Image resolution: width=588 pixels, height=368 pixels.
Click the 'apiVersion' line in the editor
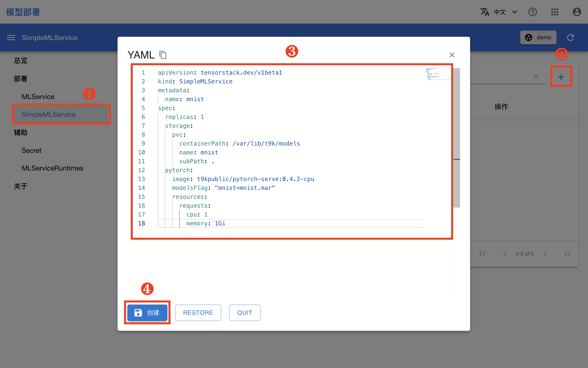(x=220, y=72)
